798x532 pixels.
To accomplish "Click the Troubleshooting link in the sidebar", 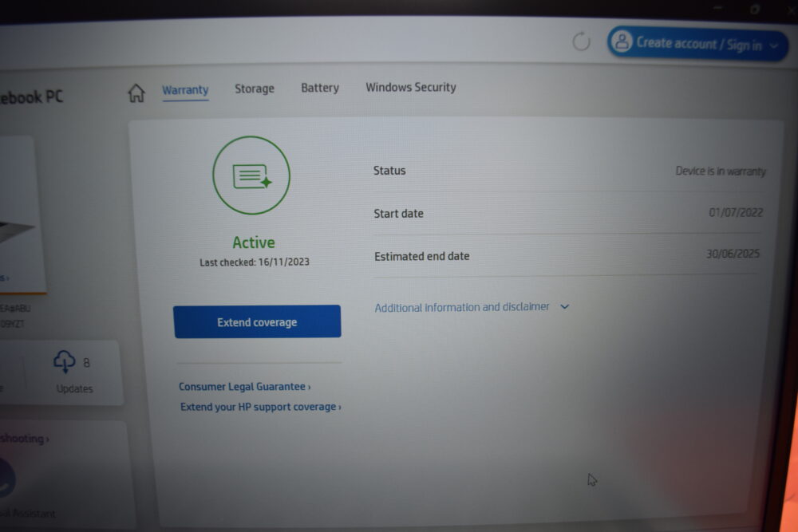I will 25,439.
